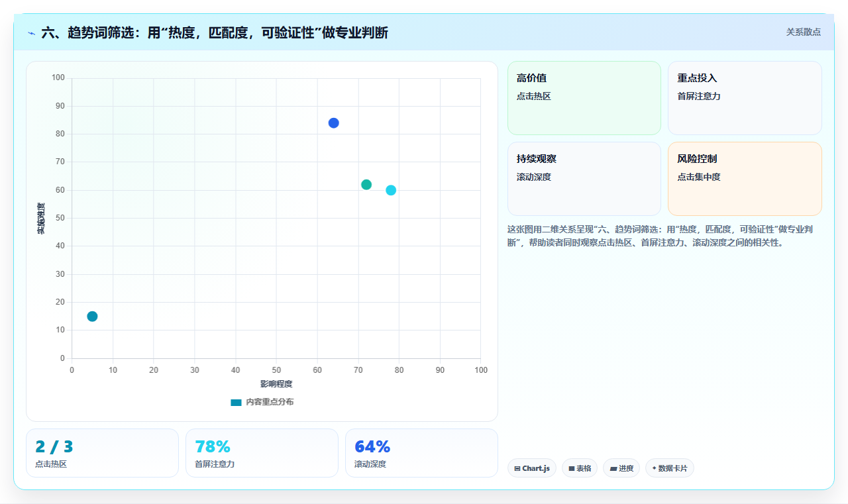Open the 重点投入 首屏注意力 card
848x504 pixels.
(x=745, y=98)
